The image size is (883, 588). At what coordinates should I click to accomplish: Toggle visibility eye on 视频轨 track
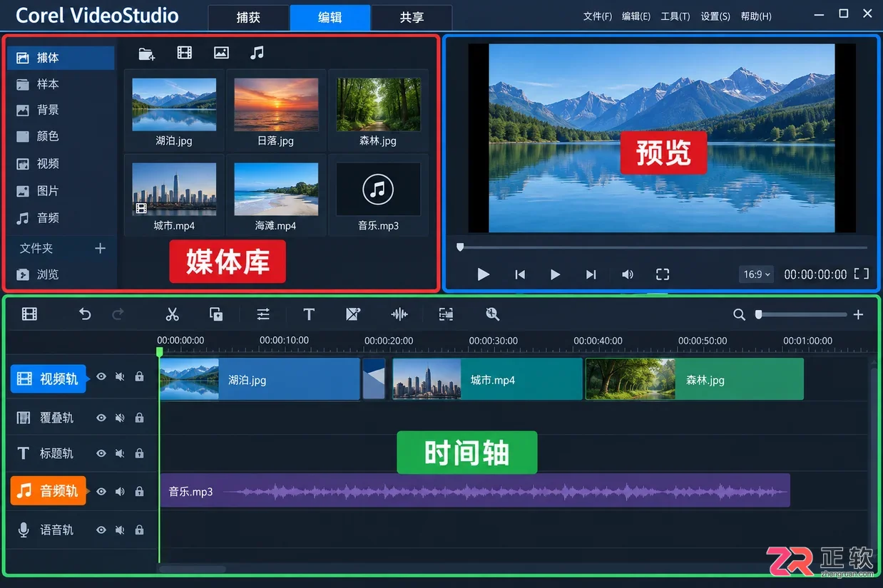point(101,376)
